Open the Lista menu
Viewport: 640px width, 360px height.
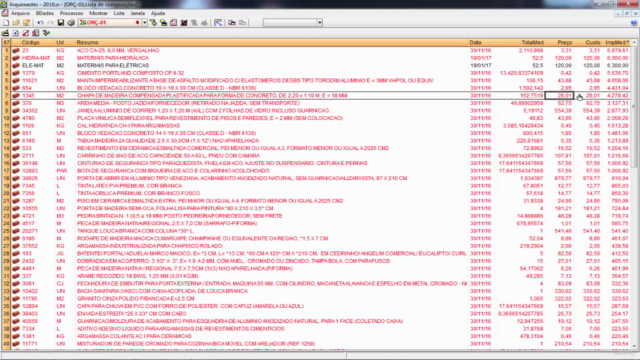coord(119,13)
